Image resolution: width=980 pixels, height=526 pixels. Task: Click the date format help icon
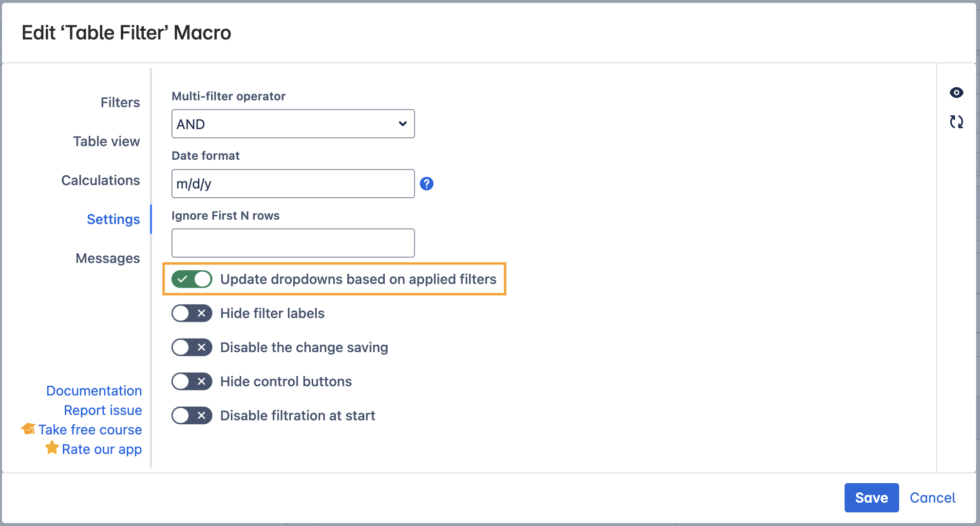coord(427,184)
